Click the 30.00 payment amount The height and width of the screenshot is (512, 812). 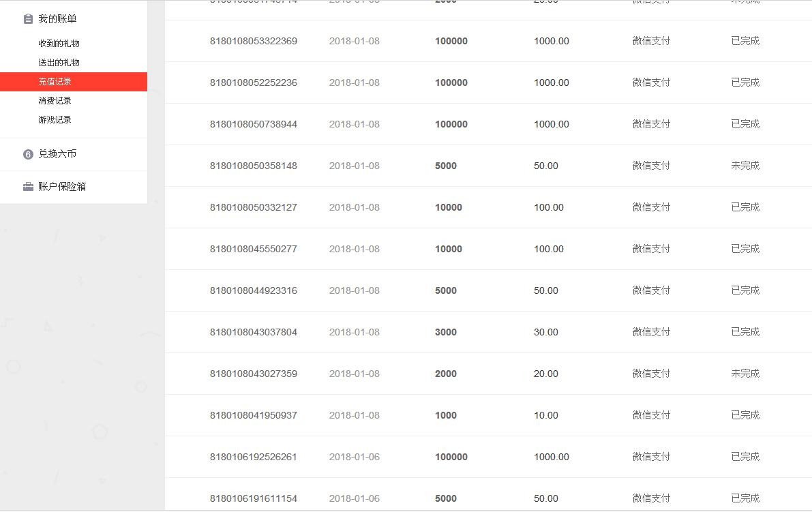tap(546, 333)
